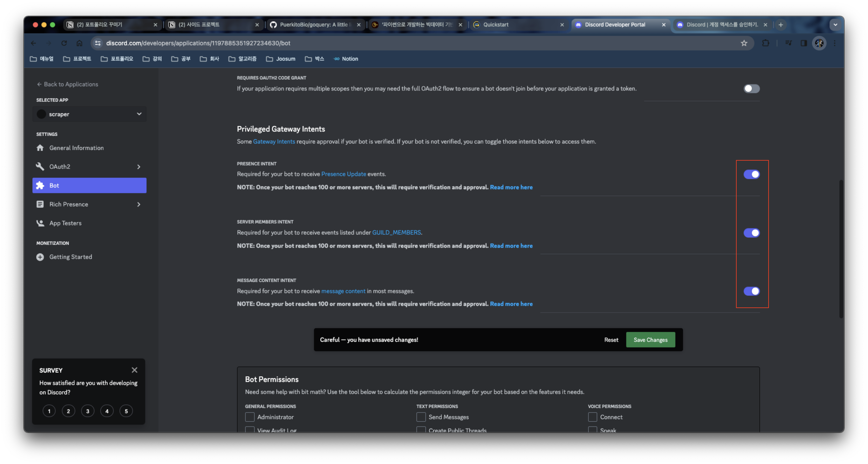
Task: Enable Requires OAuth2 Code Grant toggle
Action: [x=751, y=89]
